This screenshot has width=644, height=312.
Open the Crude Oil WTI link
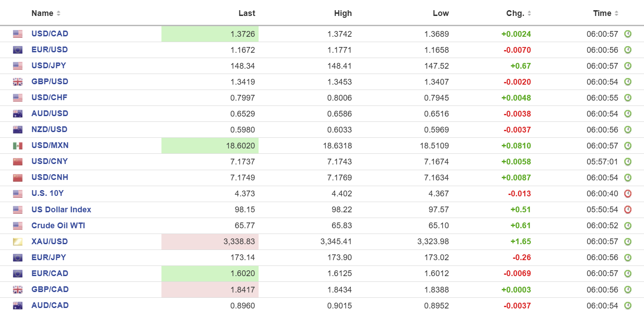[x=58, y=226]
